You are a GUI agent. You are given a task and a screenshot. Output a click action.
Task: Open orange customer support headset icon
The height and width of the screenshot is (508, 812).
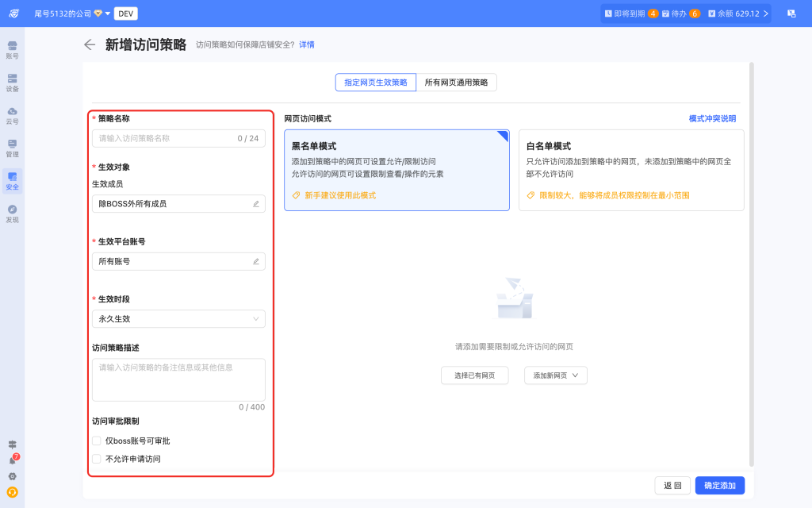click(x=12, y=492)
